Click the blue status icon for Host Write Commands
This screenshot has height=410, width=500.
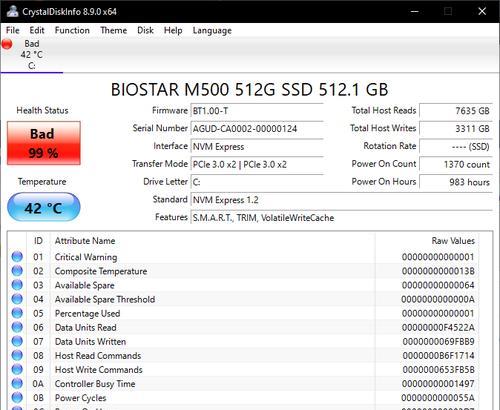coord(17,369)
